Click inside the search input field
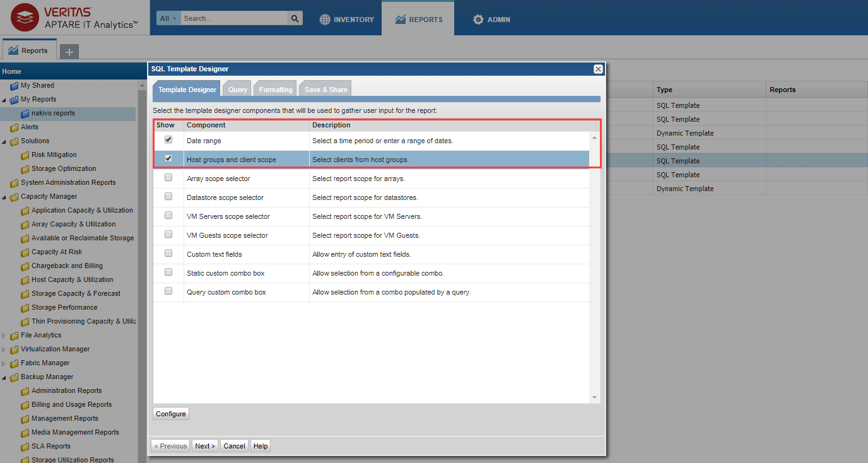Image resolution: width=868 pixels, height=463 pixels. [x=233, y=18]
